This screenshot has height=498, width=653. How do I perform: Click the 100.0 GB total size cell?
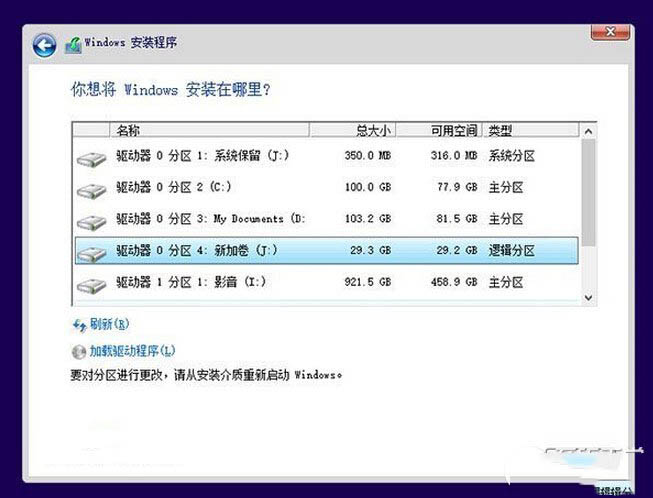[368, 187]
